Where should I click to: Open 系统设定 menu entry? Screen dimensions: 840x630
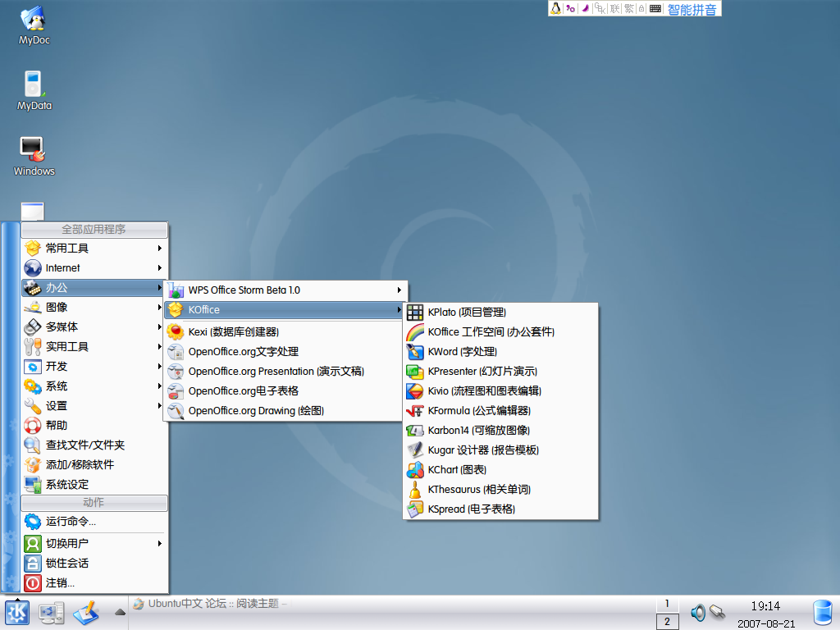94,484
